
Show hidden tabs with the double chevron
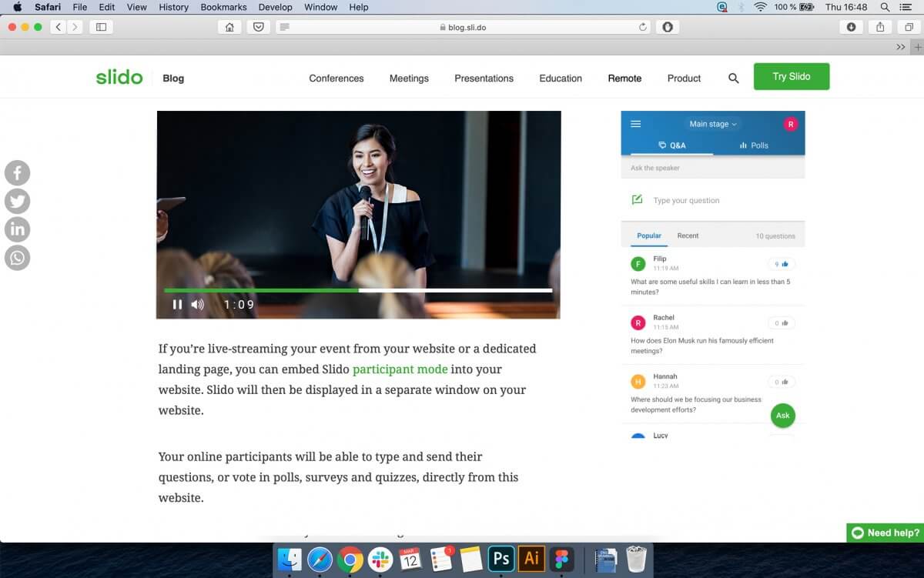901,47
